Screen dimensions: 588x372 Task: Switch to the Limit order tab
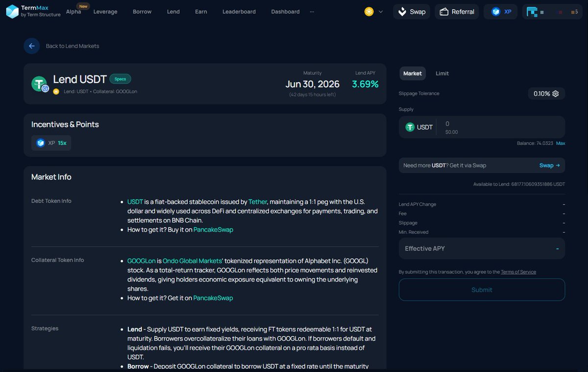[x=442, y=73]
